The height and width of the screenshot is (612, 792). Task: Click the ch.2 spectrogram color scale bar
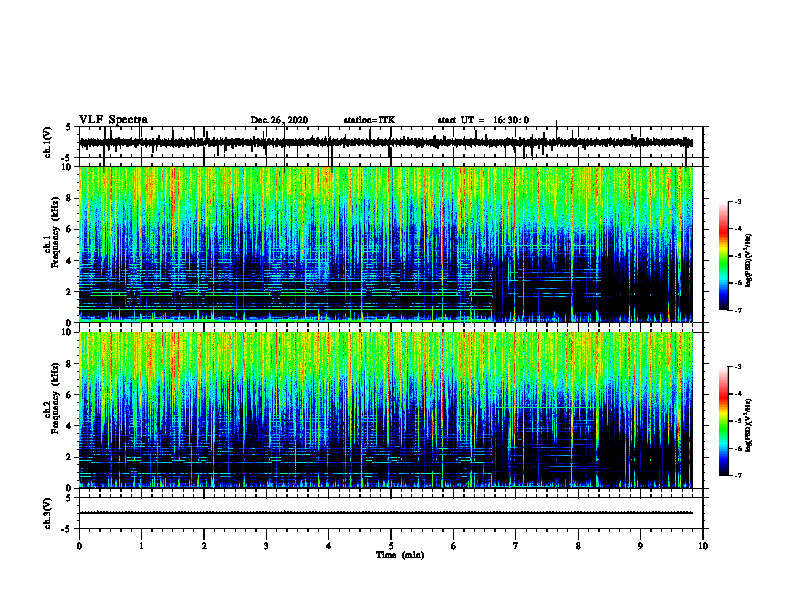(723, 421)
